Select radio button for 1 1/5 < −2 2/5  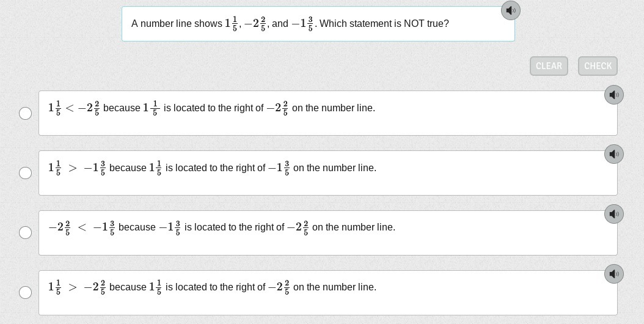pos(26,113)
